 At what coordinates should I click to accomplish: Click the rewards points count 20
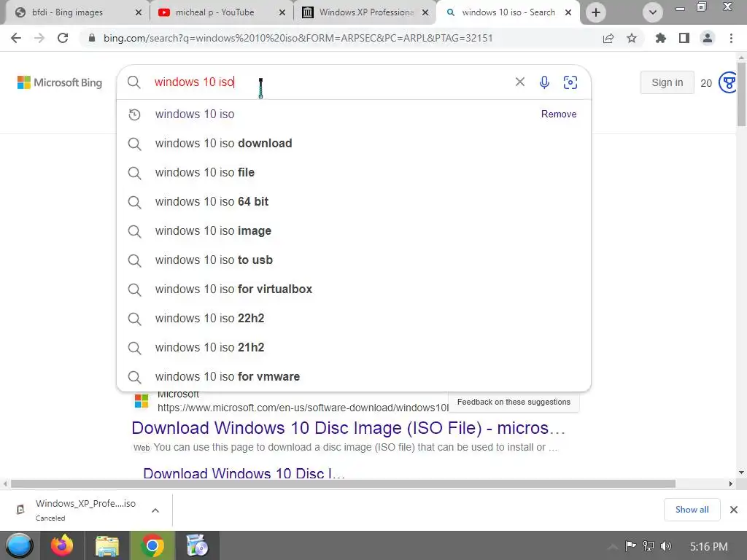[x=706, y=83]
